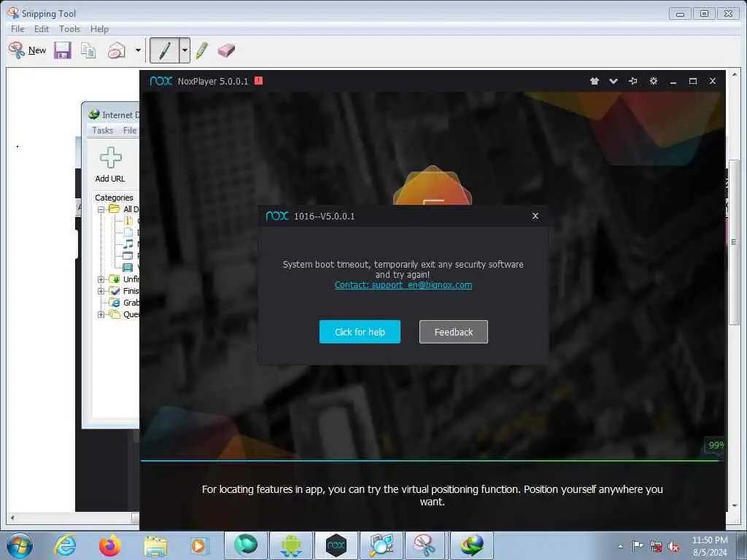Click NoxPlayer pin window icon
Viewport: 747px width, 560px height.
pyautogui.click(x=633, y=82)
